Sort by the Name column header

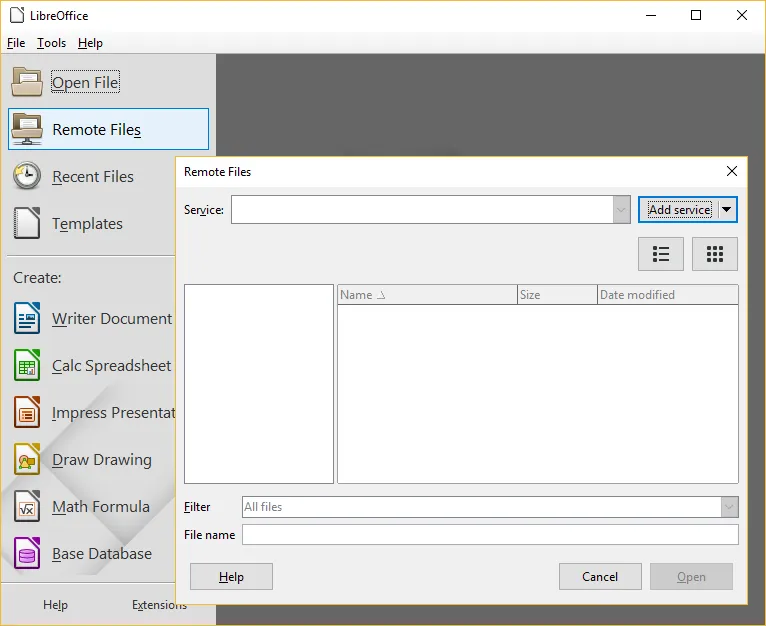click(x=427, y=295)
